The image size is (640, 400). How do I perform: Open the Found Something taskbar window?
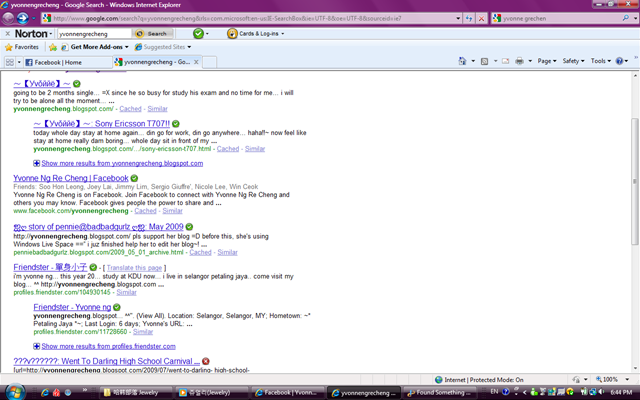(x=439, y=393)
